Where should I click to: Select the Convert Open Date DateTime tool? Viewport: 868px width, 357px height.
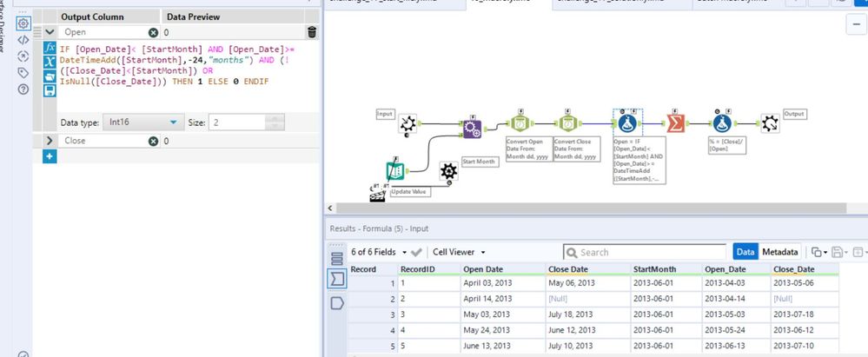click(x=521, y=124)
